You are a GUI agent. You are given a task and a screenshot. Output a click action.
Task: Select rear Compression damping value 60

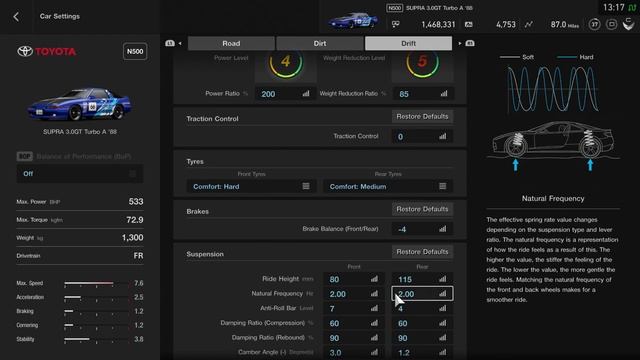click(422, 323)
